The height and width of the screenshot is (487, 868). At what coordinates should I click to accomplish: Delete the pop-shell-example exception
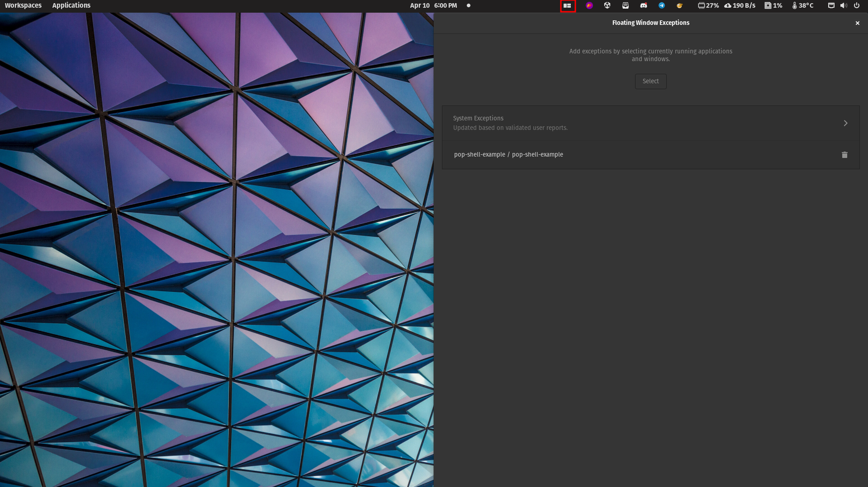(x=844, y=154)
